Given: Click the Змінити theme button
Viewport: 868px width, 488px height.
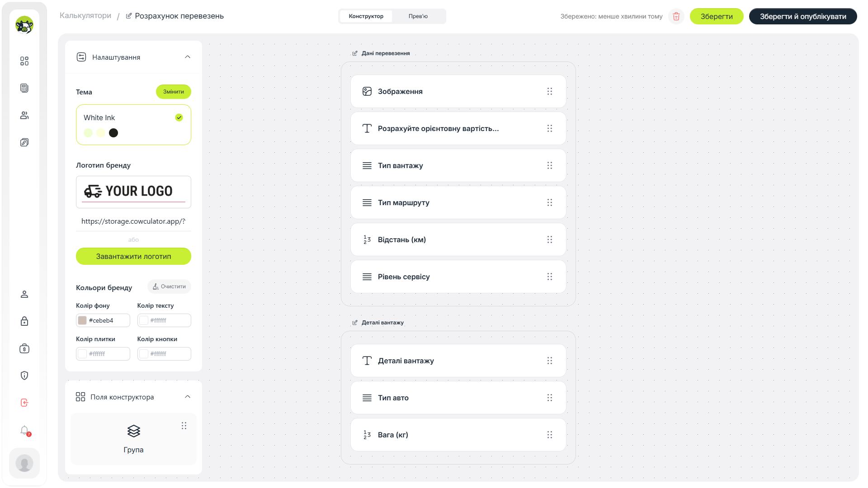Looking at the screenshot, I should (174, 92).
